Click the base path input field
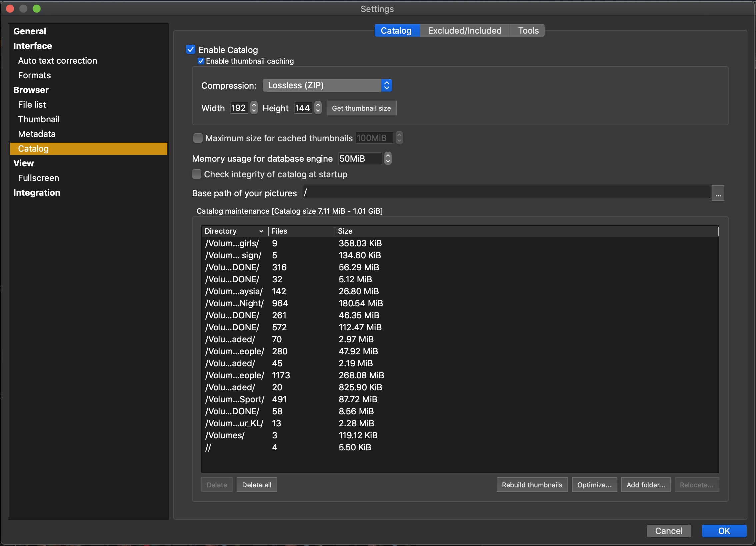The height and width of the screenshot is (546, 756). click(507, 193)
